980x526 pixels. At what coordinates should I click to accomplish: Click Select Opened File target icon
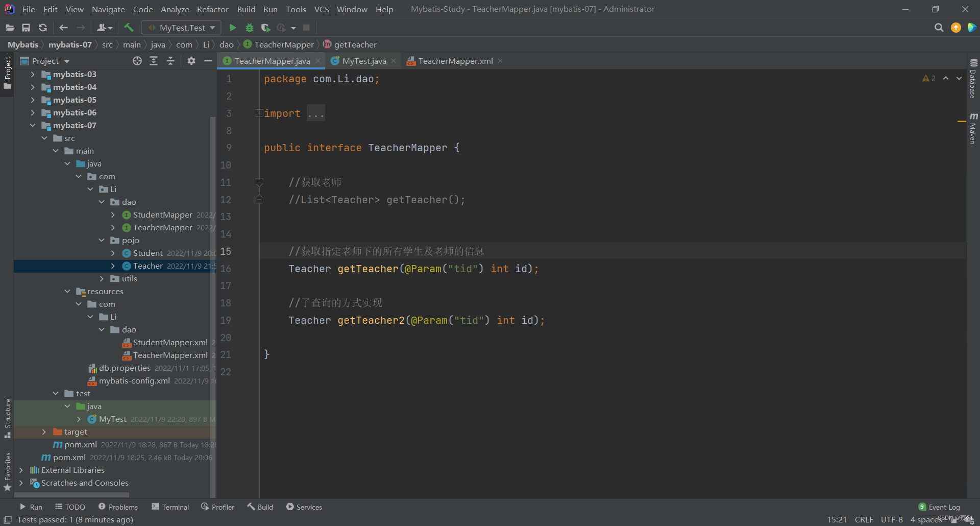point(137,61)
